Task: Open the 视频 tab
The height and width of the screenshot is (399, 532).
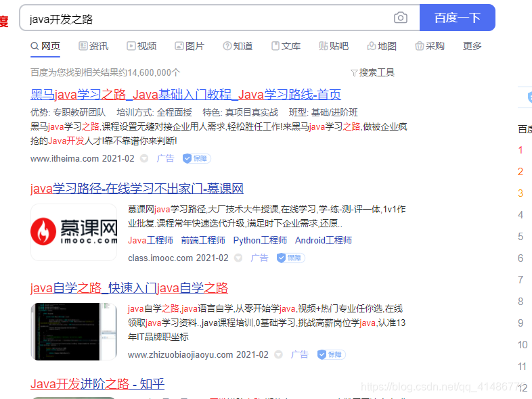Action: pos(141,46)
